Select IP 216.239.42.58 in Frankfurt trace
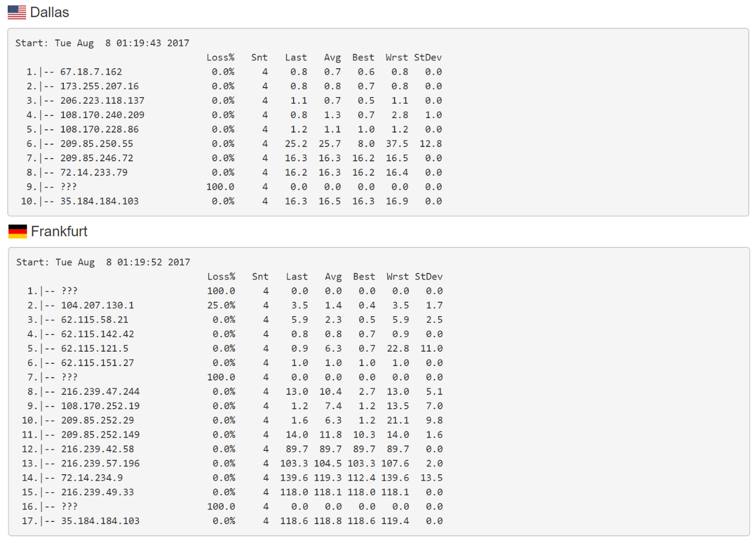The width and height of the screenshot is (756, 543). click(98, 450)
